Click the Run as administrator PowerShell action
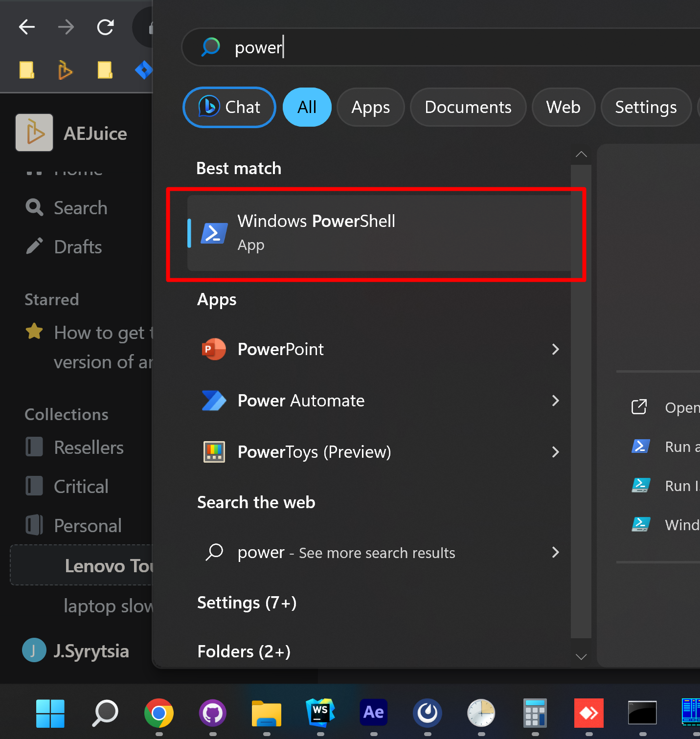 tap(665, 447)
